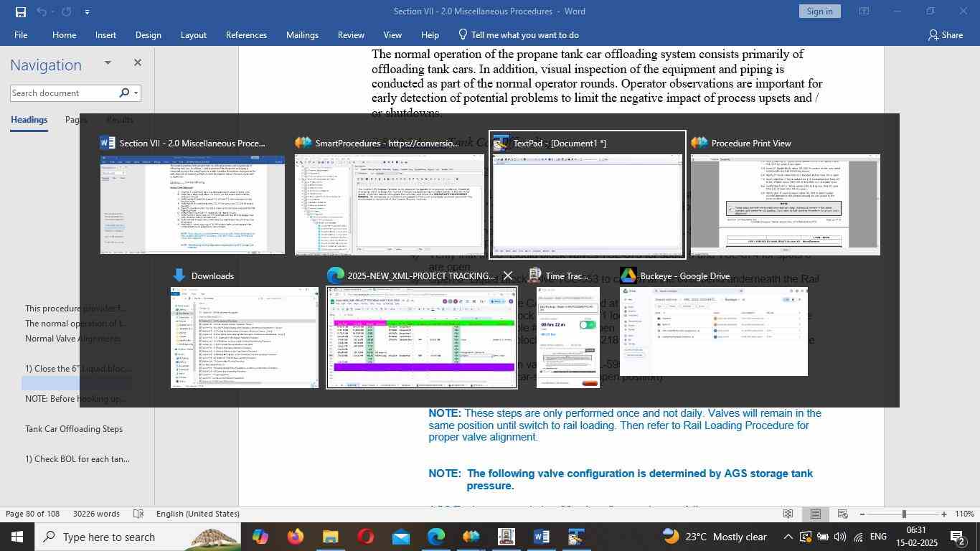Click the Edge icon beside 2025-NEW_XML title
Screen dimensions: 980x551
[x=335, y=275]
